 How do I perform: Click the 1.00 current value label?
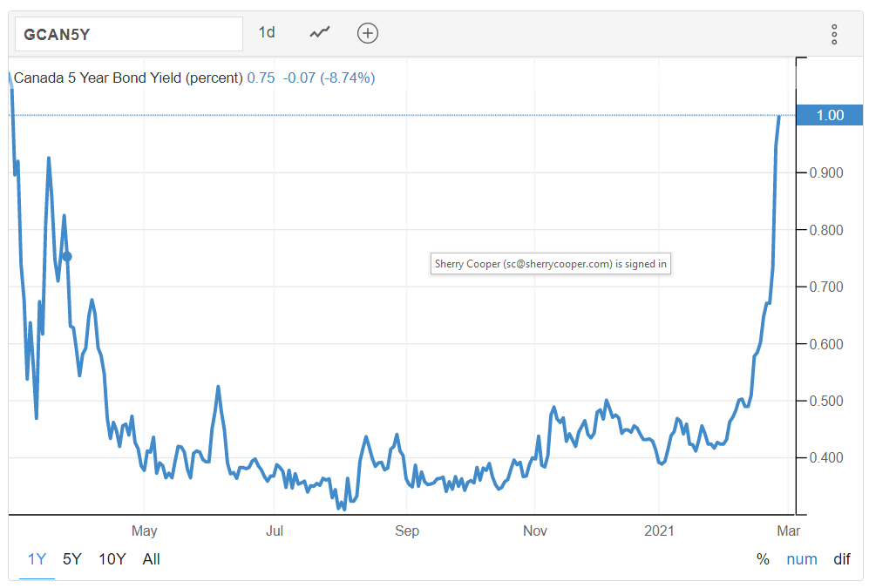[830, 115]
